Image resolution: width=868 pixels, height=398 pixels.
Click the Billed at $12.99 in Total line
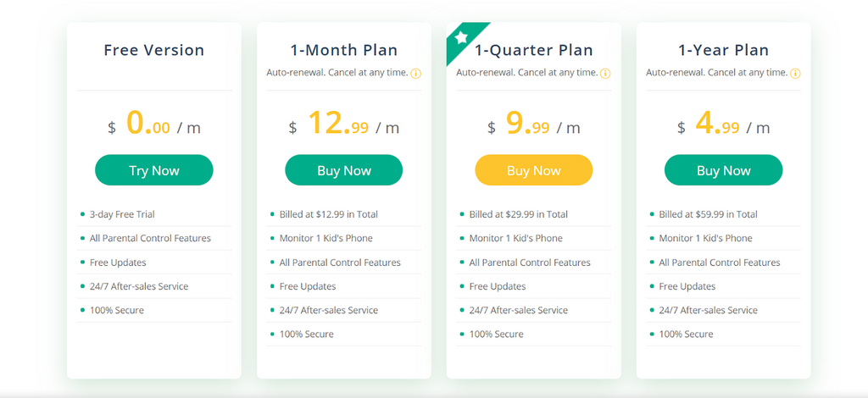tap(328, 214)
